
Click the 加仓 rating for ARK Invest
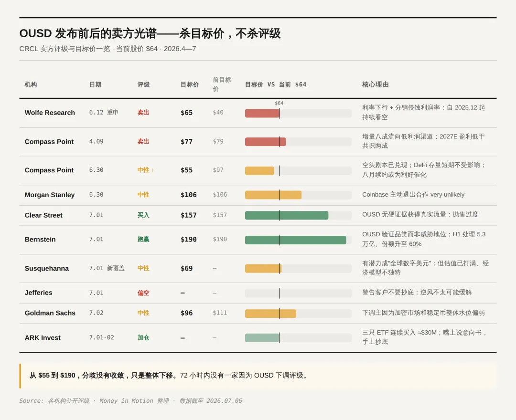143,338
